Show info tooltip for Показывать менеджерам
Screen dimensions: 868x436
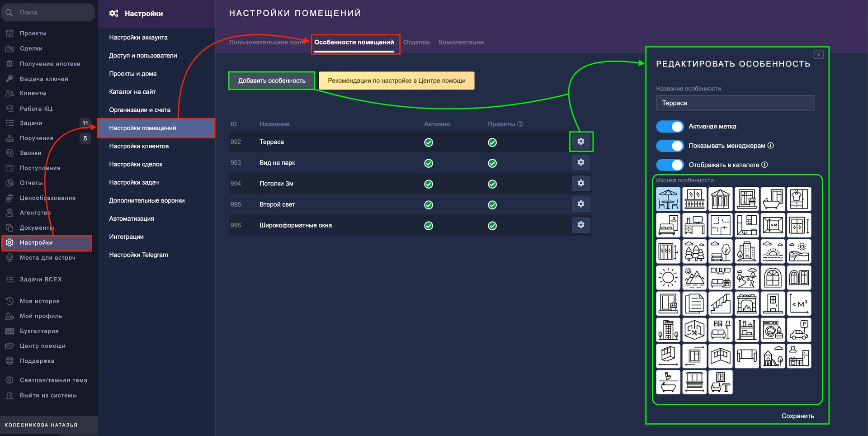click(771, 146)
